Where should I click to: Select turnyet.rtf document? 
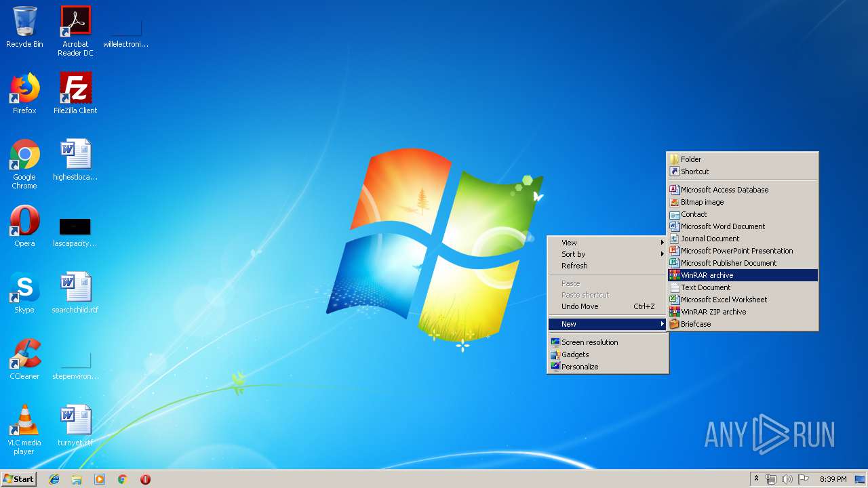[75, 426]
